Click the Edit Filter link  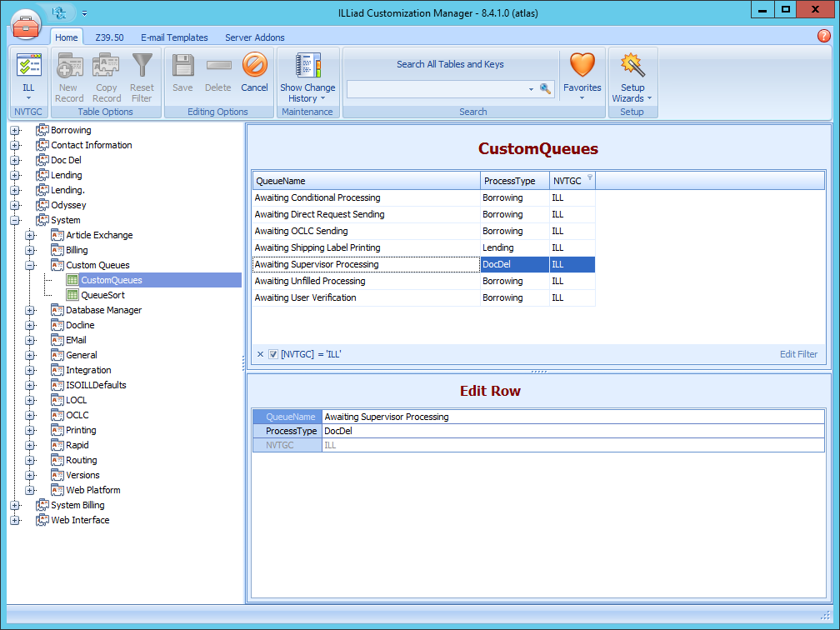pos(798,354)
